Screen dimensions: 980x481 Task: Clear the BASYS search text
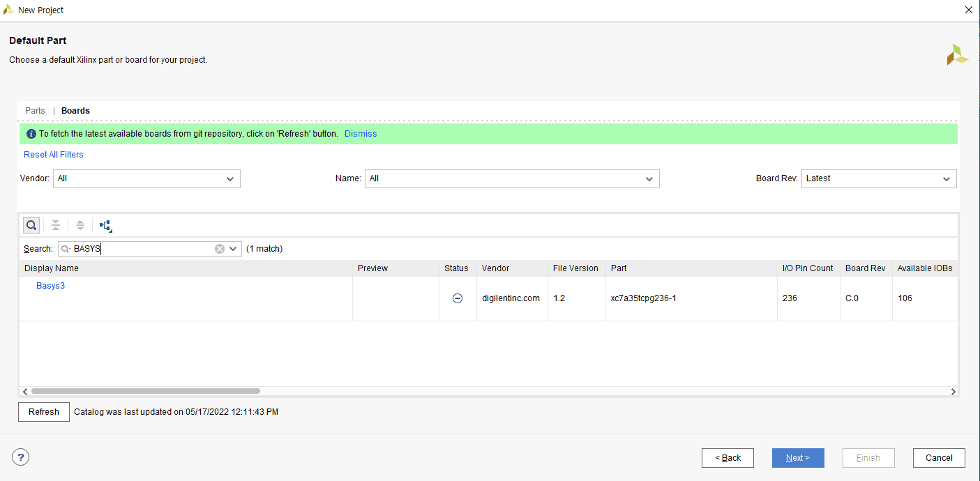point(220,249)
